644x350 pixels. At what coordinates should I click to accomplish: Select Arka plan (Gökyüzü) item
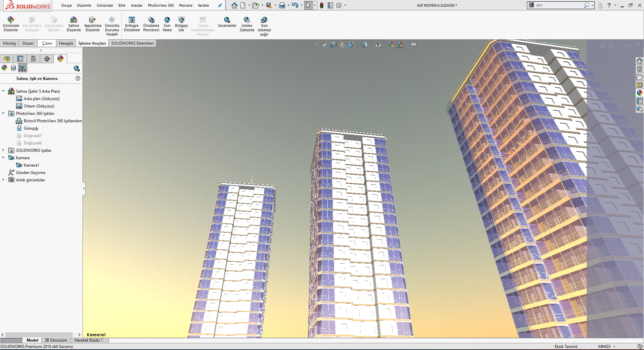click(38, 98)
